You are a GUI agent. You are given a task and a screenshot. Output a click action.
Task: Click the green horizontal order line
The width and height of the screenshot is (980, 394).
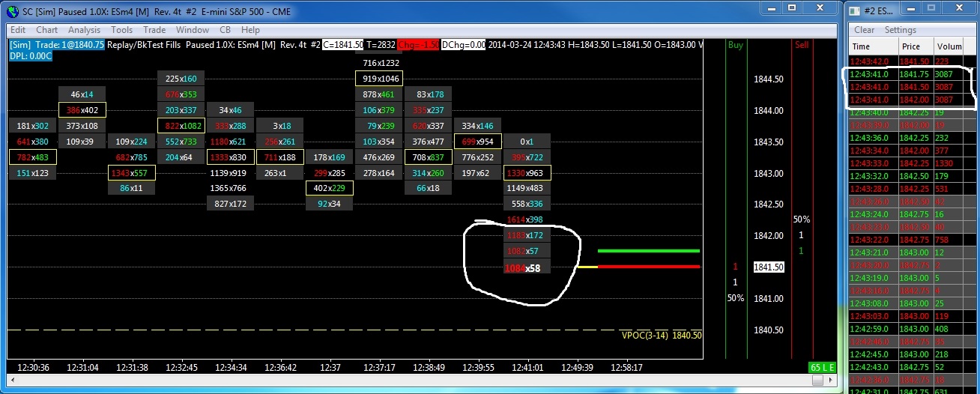coord(648,251)
